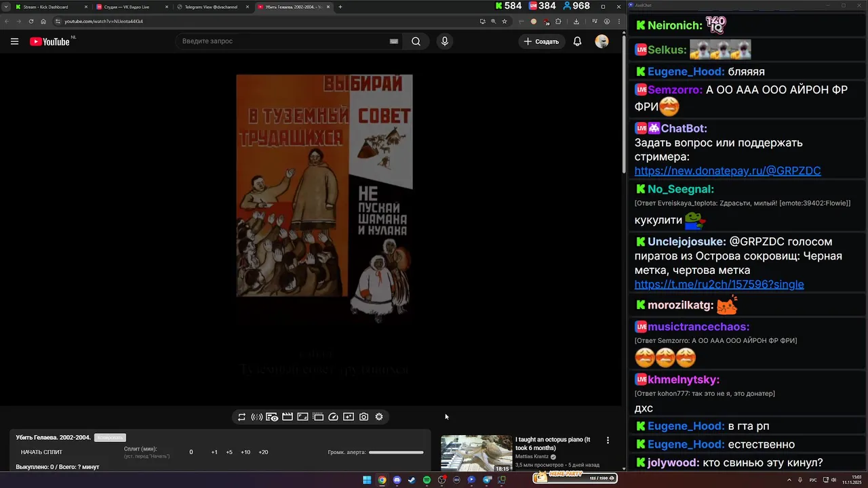Viewport: 868px width, 488px height.
Task: Open the tab search dropdown arrow
Action: tap(5, 7)
